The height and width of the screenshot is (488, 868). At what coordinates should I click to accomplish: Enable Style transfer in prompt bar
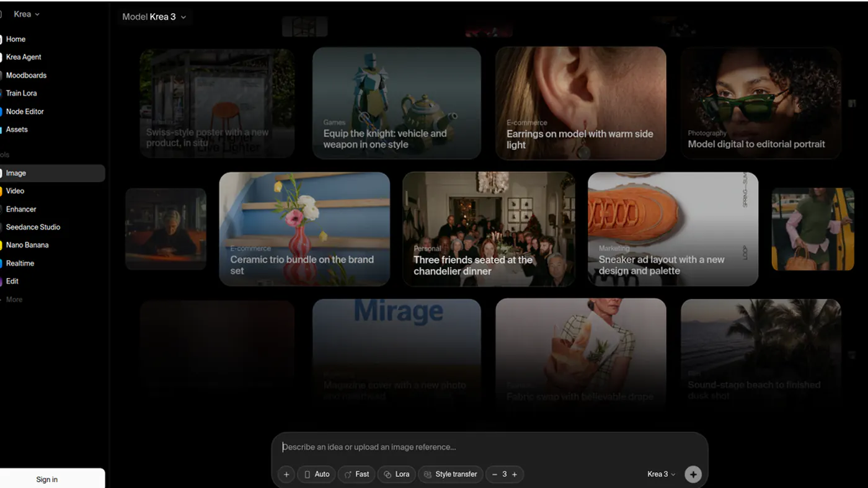(451, 474)
